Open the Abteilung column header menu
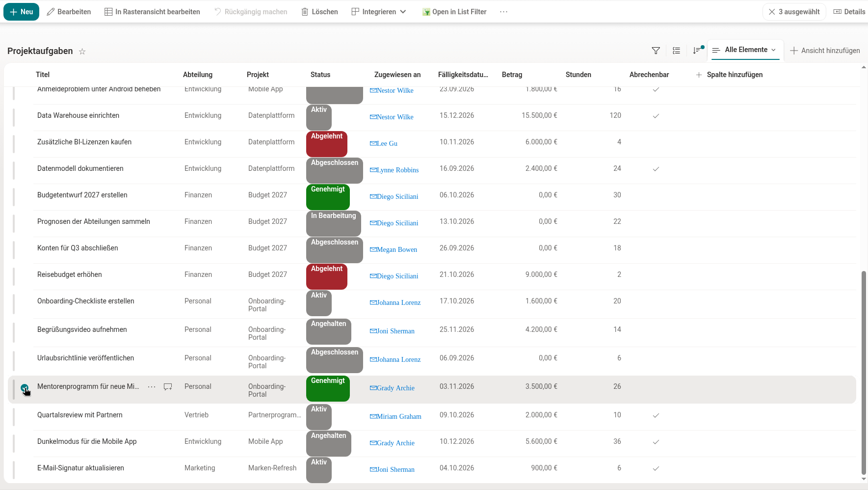This screenshot has height=490, width=868. [x=198, y=75]
